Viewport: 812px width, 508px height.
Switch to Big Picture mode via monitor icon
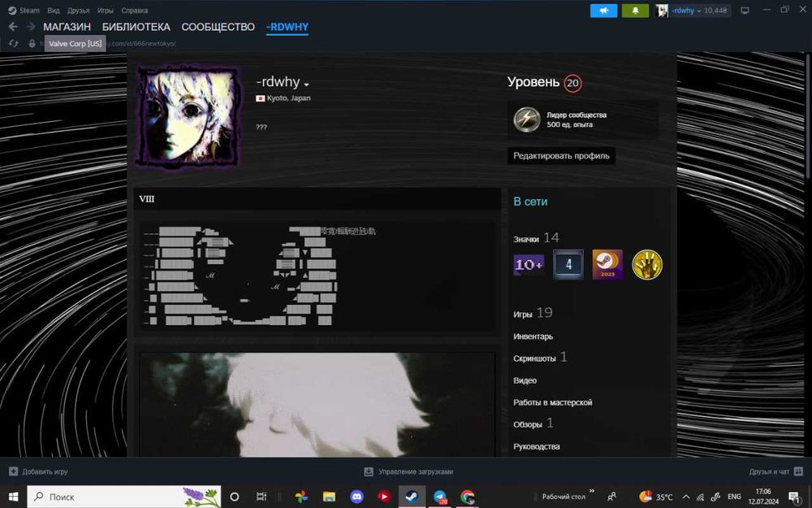[745, 11]
